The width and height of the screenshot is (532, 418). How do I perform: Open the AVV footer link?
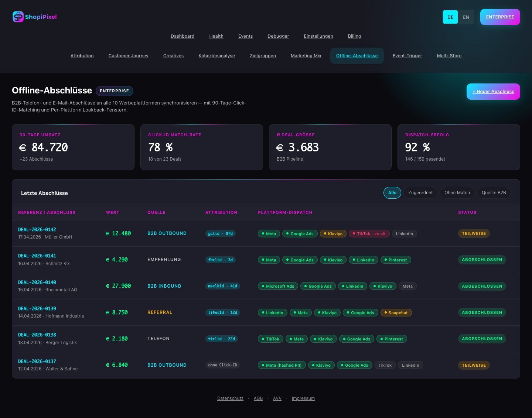(x=277, y=398)
